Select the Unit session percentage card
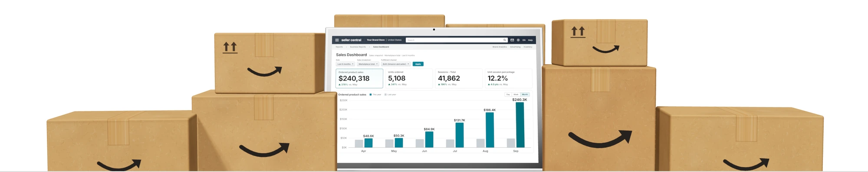Viewport: 868px width, 172px height. [x=508, y=78]
